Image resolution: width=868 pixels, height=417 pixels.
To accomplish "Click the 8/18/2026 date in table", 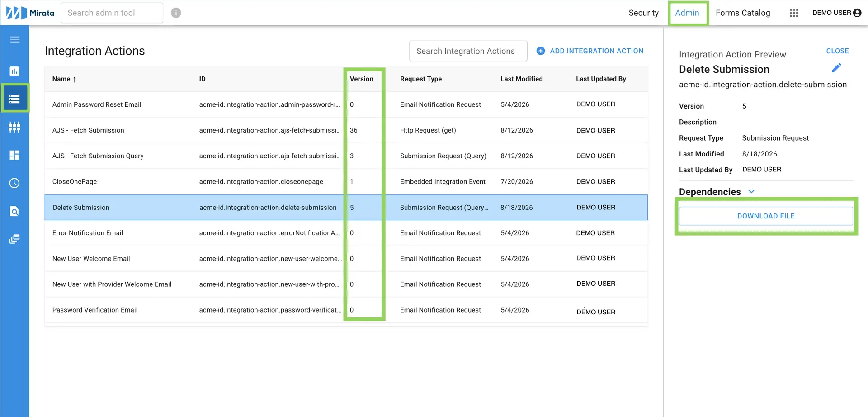I will tap(516, 207).
